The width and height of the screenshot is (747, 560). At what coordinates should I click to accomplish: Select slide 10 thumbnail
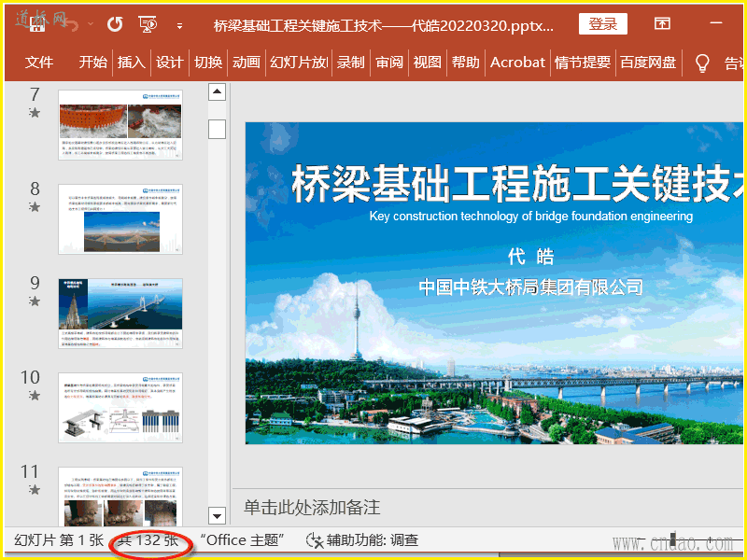click(120, 408)
